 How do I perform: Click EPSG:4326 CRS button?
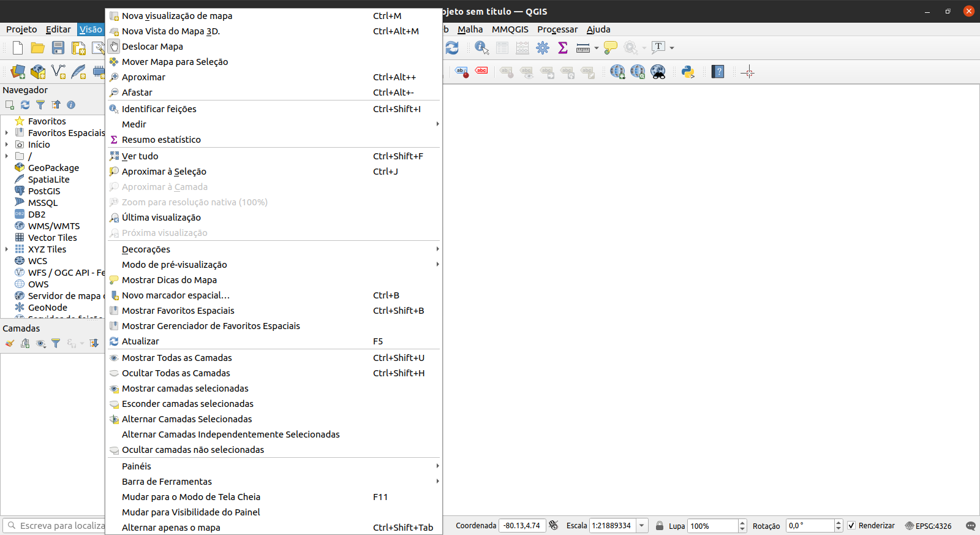tap(928, 526)
